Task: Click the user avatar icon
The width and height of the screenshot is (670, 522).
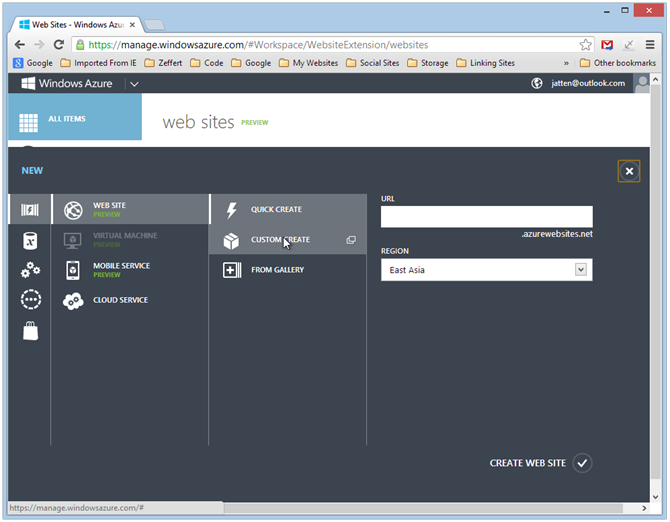Action: pyautogui.click(x=641, y=83)
